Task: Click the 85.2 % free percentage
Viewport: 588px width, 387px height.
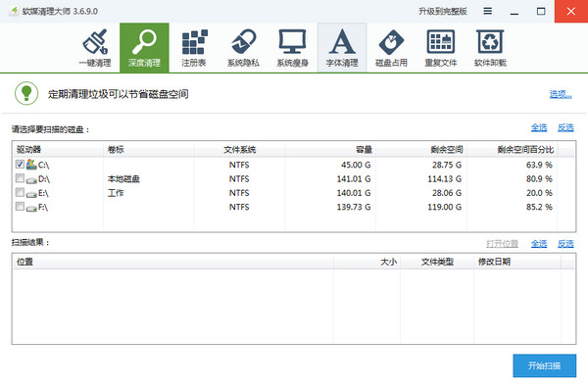Action: point(539,207)
